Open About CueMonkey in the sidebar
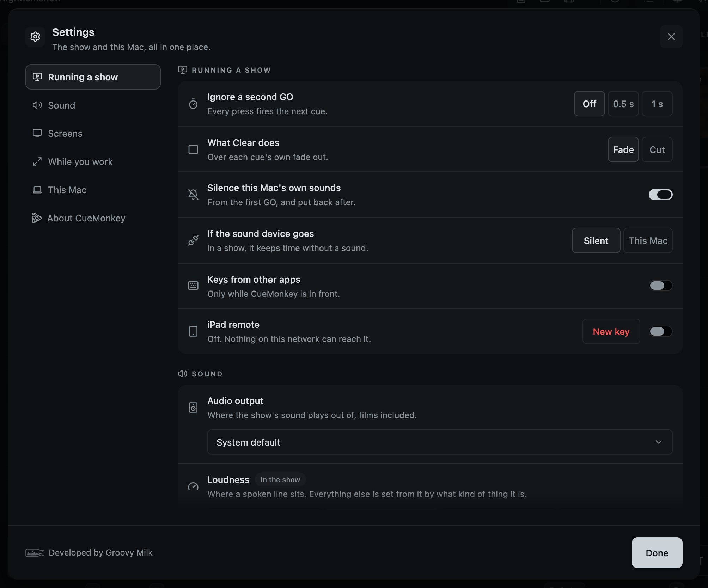 coord(93,218)
